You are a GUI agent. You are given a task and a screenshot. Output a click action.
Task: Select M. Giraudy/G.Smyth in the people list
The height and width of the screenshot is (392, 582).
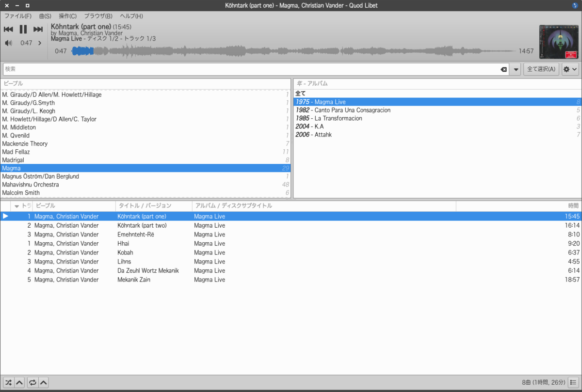pyautogui.click(x=145, y=103)
